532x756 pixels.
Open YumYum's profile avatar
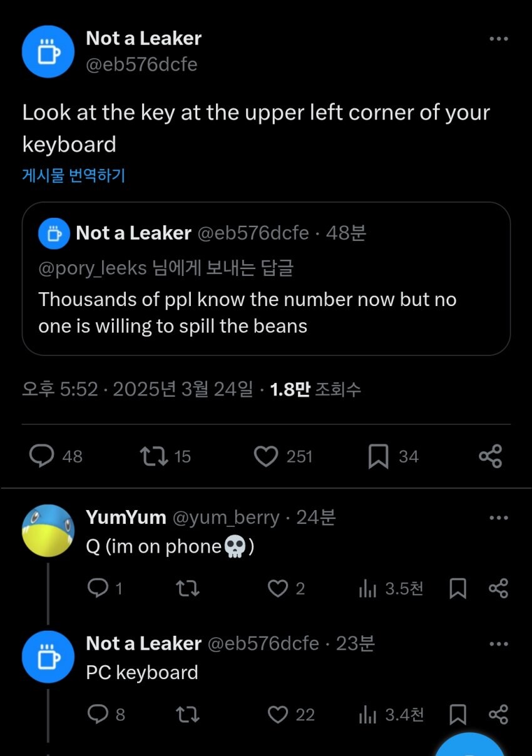click(48, 531)
